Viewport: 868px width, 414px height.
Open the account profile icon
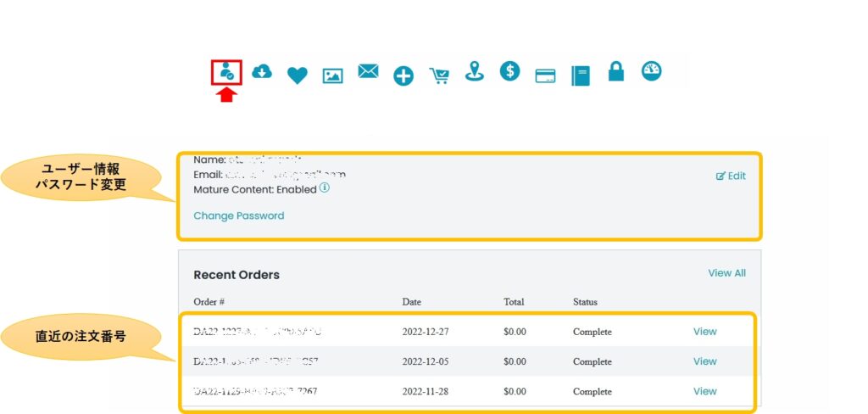click(x=226, y=72)
